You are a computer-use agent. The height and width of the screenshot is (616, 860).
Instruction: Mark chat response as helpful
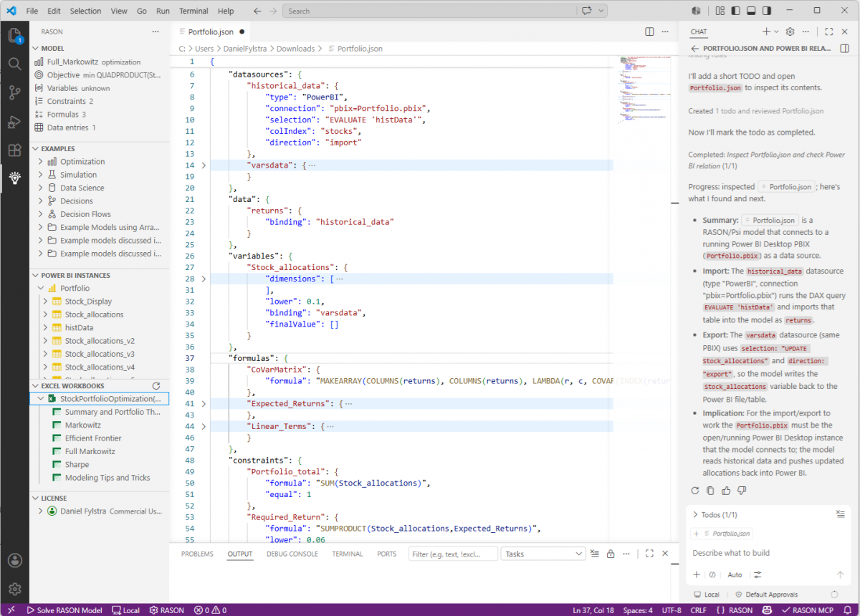coord(726,491)
